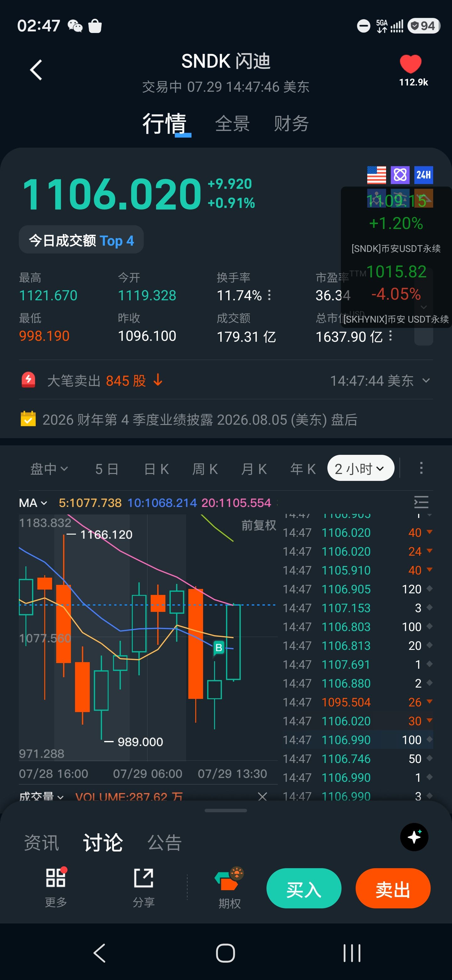Switch to 财务 financials tab
The image size is (452, 980).
(x=291, y=124)
